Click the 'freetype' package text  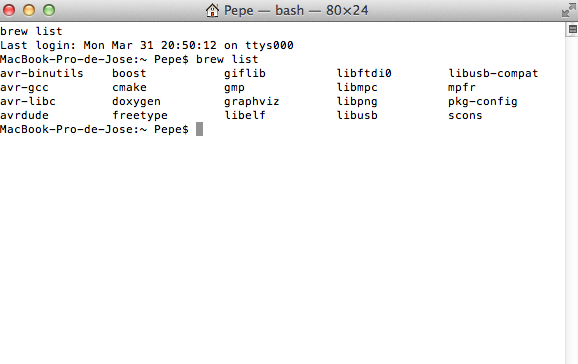(140, 115)
